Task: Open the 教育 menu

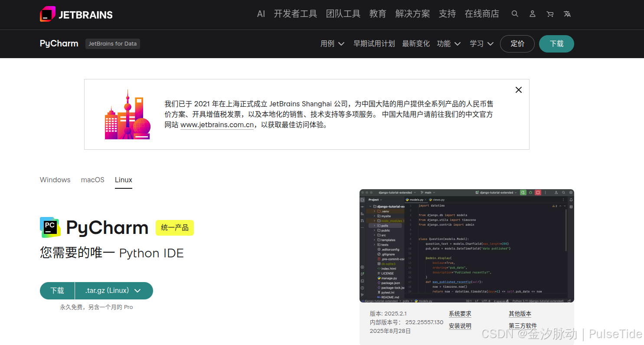Action: click(x=378, y=14)
